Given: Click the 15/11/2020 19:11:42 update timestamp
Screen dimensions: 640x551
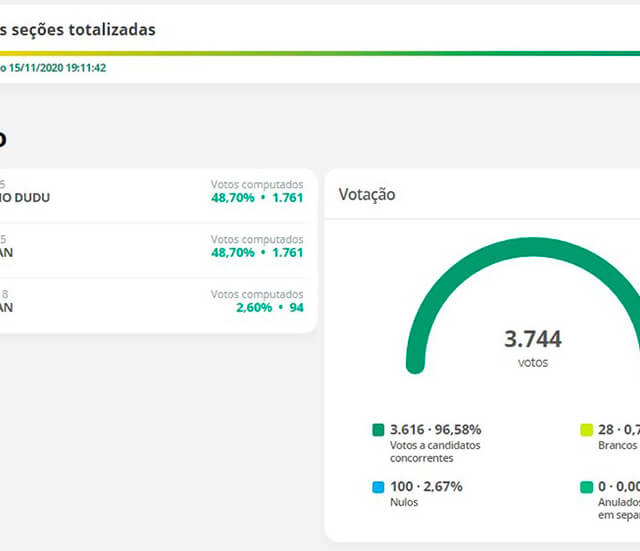Looking at the screenshot, I should pos(57,68).
